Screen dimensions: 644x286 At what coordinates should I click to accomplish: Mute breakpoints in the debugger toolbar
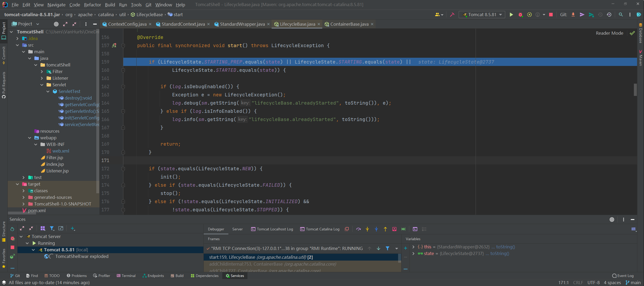(347, 229)
